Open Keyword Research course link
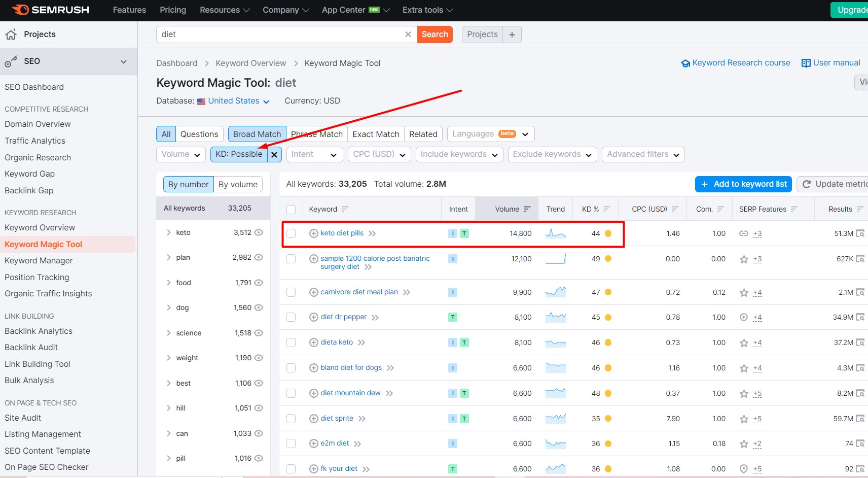Viewport: 868px width, 478px height. point(736,63)
